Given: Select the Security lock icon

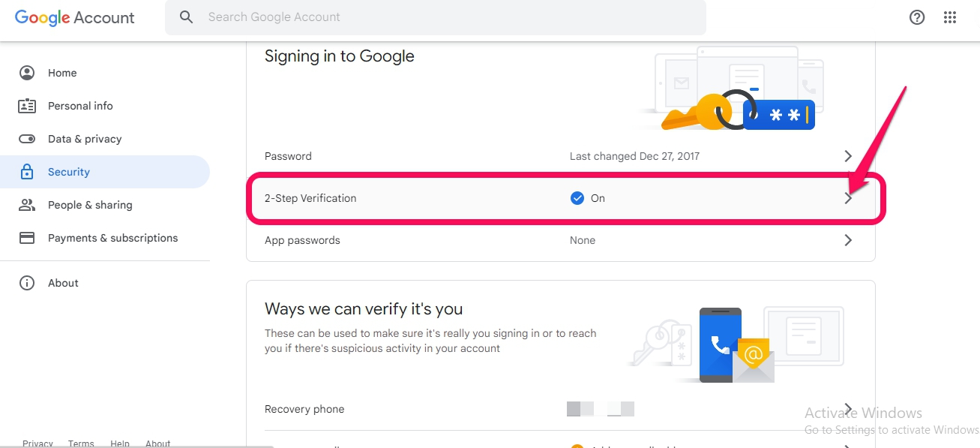Looking at the screenshot, I should [x=27, y=172].
